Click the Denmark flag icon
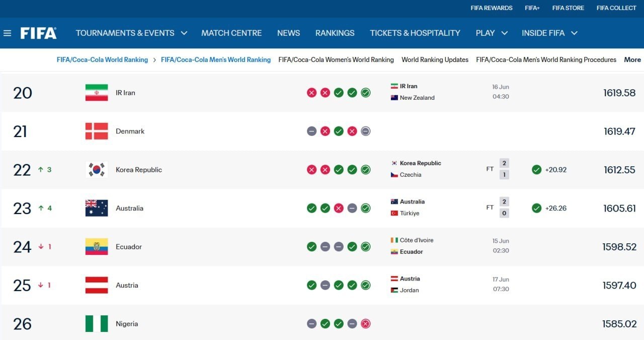 click(x=97, y=131)
